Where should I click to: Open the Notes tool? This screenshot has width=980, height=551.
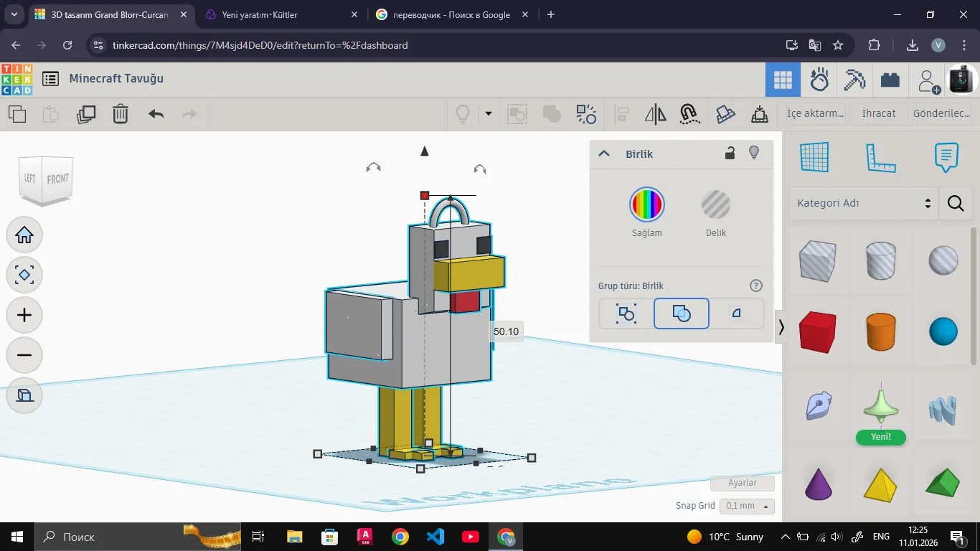tap(947, 157)
